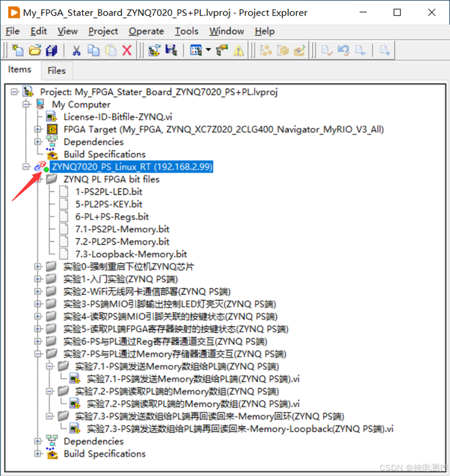Expand the 实验5 folder node
This screenshot has height=476, width=450.
38,329
